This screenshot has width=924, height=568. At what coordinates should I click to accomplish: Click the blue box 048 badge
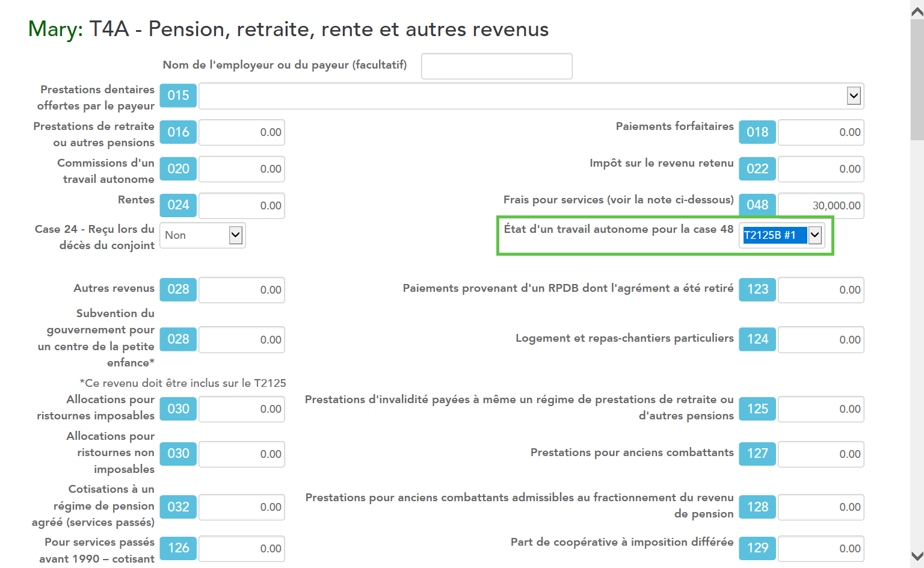[757, 205]
